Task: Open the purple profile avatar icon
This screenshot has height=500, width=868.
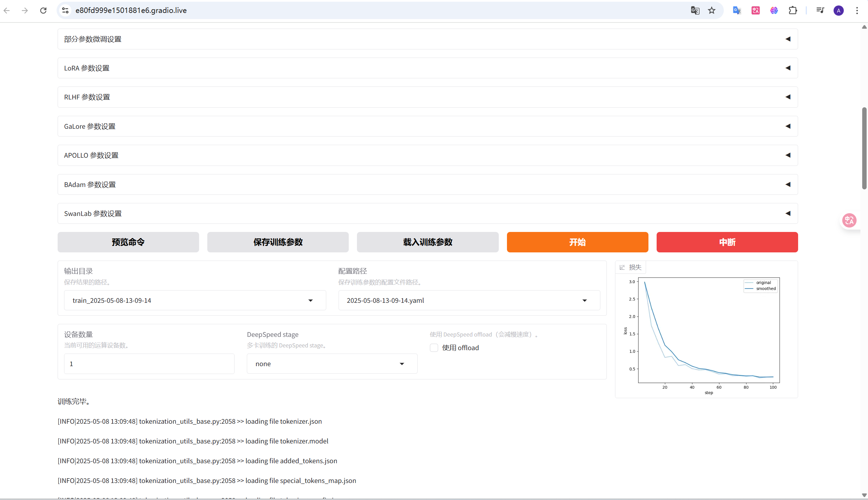Action: click(x=838, y=10)
